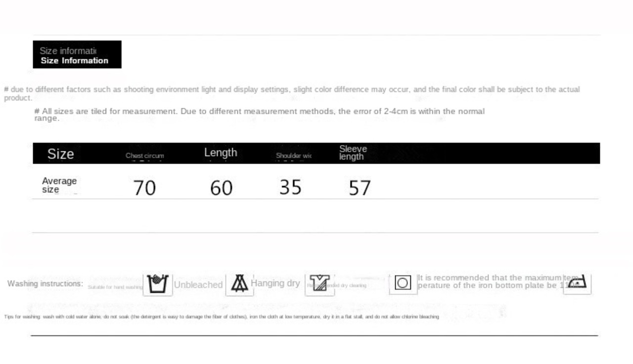Click the dry cleaning circle icon
The width and height of the screenshot is (633, 364).
click(x=403, y=283)
